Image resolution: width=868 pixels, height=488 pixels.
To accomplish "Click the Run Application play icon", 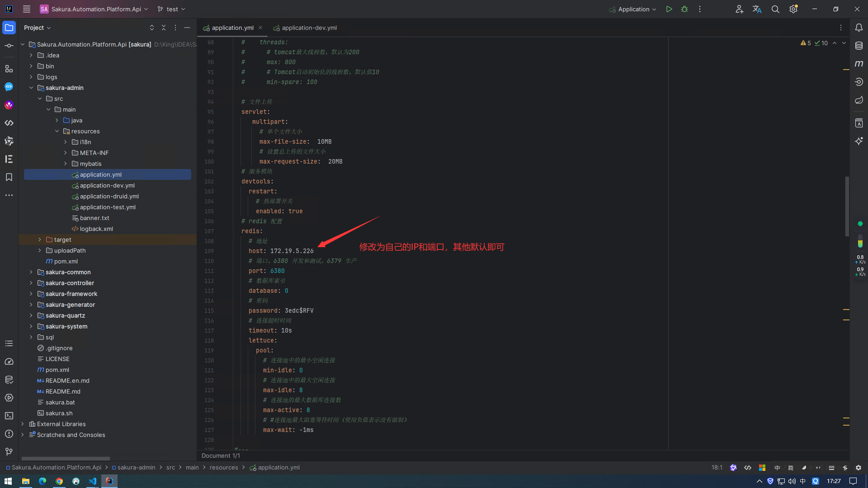I will 669,9.
